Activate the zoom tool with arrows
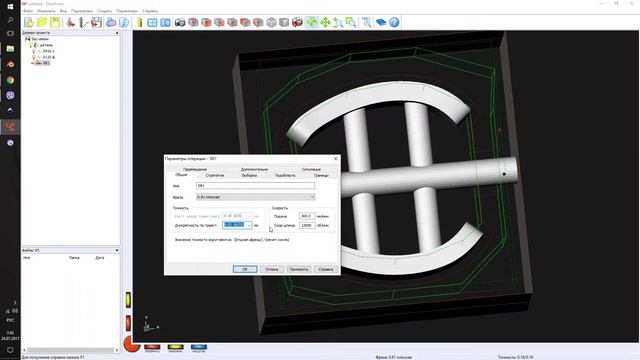The width and height of the screenshot is (640, 360). (338, 22)
